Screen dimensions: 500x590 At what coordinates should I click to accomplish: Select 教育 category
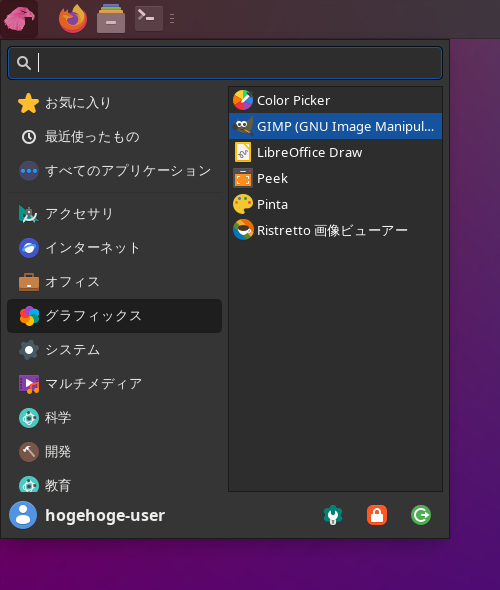(114, 482)
